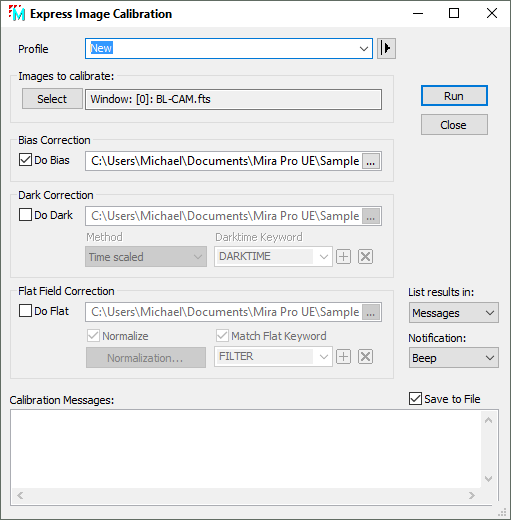
Task: Click Select to choose images
Action: coord(52,99)
